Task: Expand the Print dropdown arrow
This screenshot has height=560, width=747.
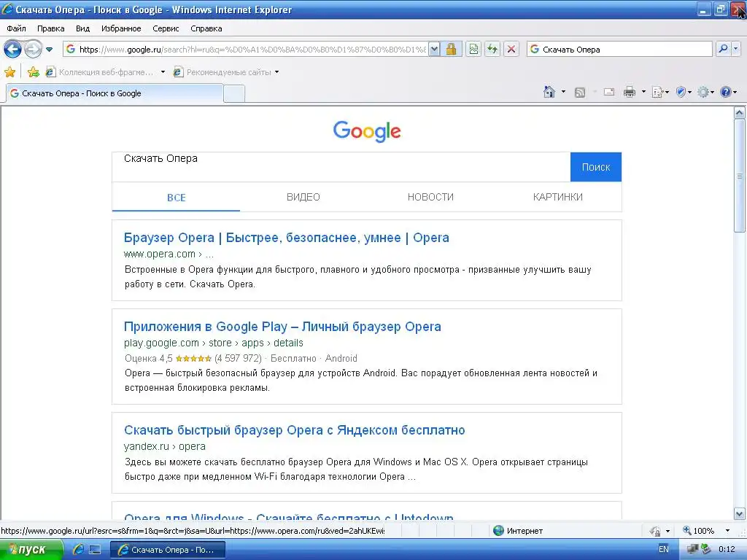Action: coord(643,92)
